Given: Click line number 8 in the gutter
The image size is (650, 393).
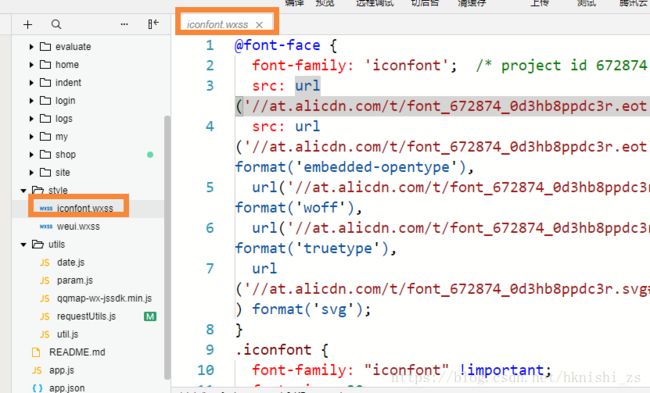Looking at the screenshot, I should [210, 330].
